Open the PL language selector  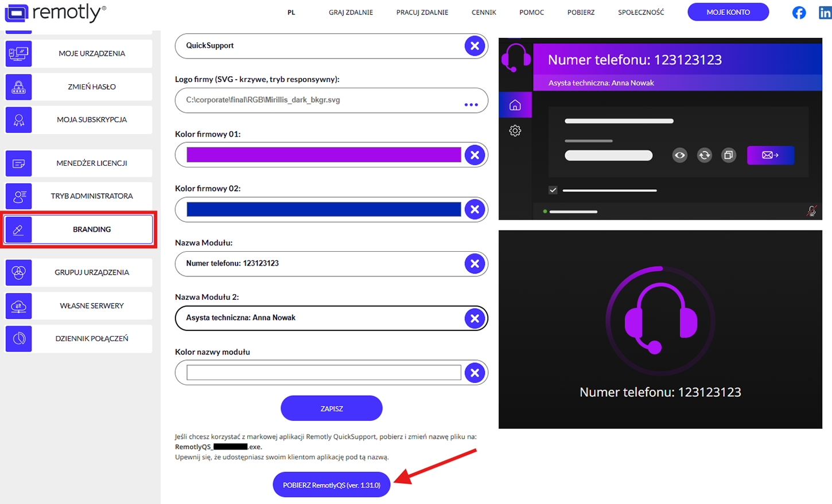[x=291, y=13]
